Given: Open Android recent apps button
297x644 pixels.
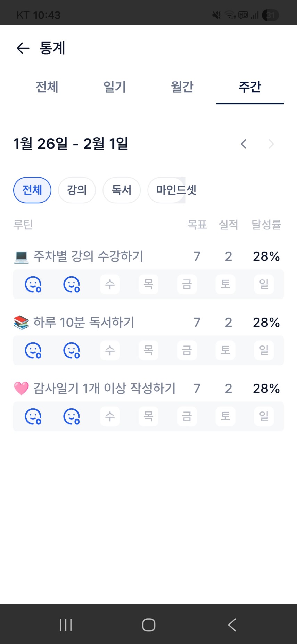Looking at the screenshot, I should tap(65, 625).
